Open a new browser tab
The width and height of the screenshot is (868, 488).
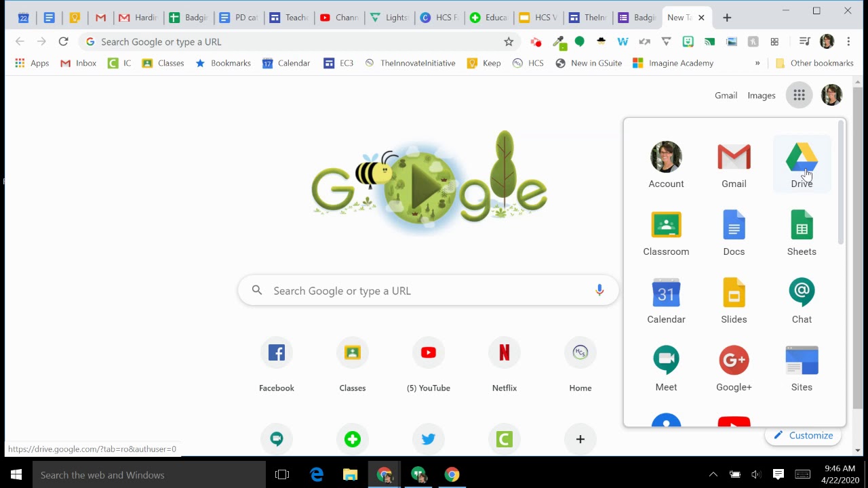[x=727, y=18]
